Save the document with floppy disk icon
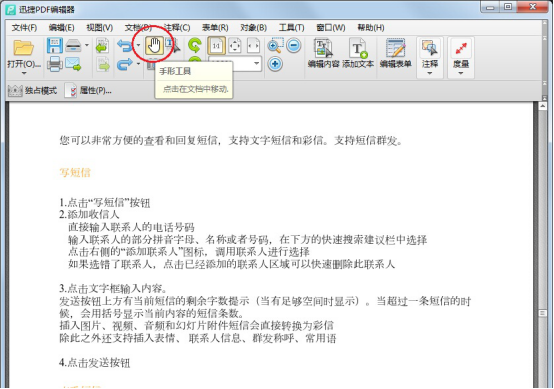The height and width of the screenshot is (389, 554). (55, 46)
